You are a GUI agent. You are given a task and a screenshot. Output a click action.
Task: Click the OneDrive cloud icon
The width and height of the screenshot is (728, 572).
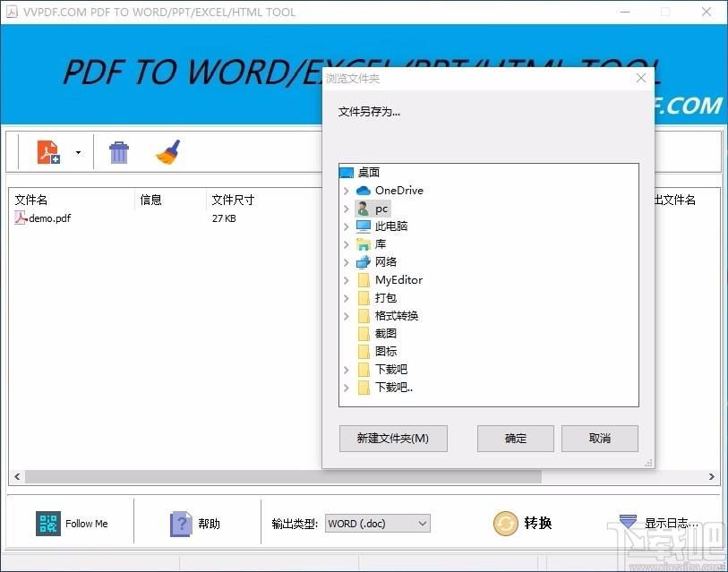click(363, 191)
